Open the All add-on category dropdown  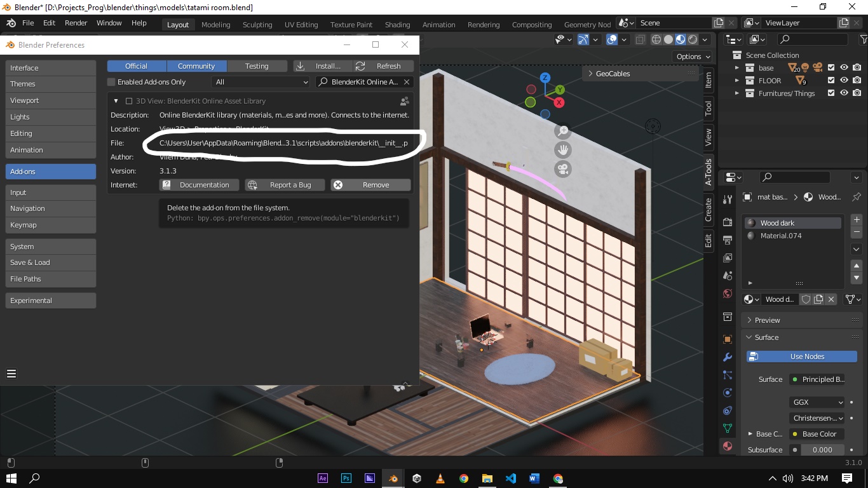[x=261, y=82]
